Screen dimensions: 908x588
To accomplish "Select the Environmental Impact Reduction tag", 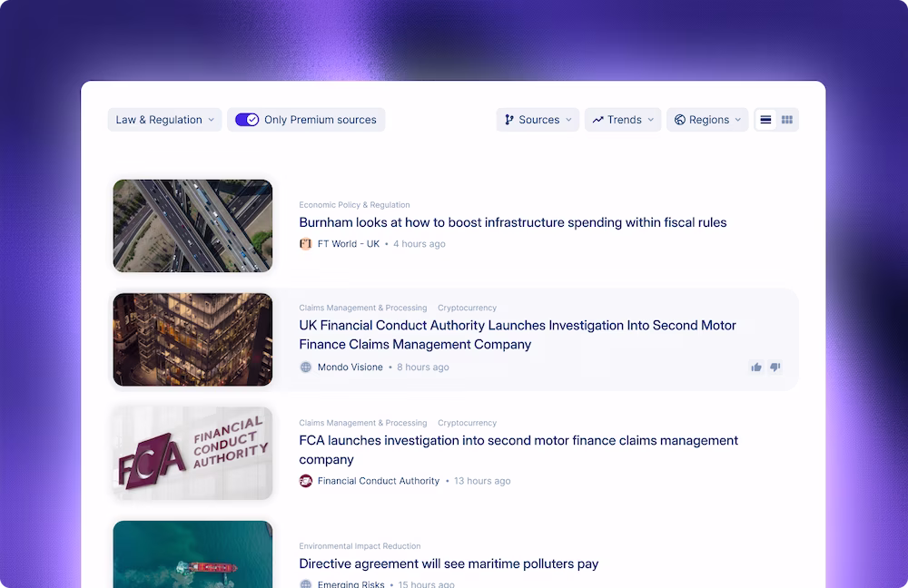I will tap(360, 546).
